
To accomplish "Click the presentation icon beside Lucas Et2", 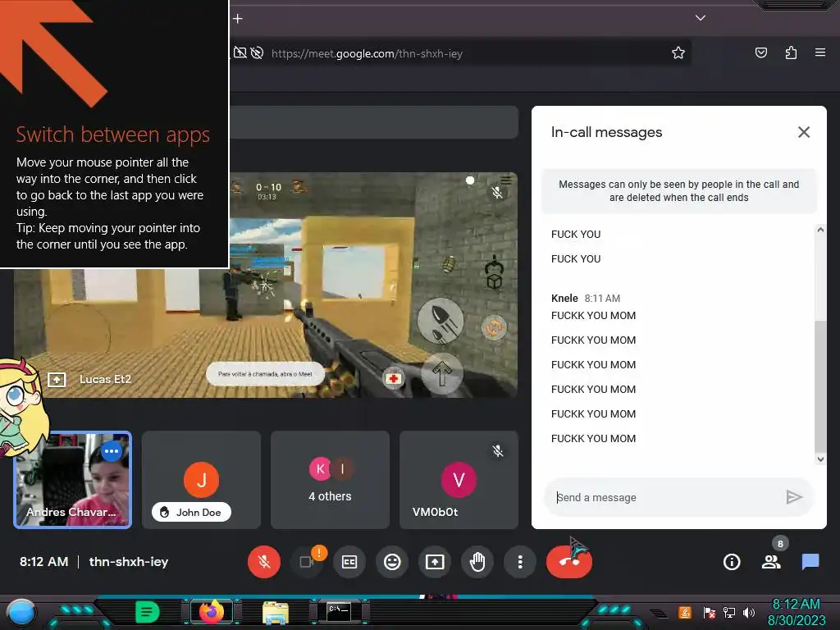I will [57, 379].
